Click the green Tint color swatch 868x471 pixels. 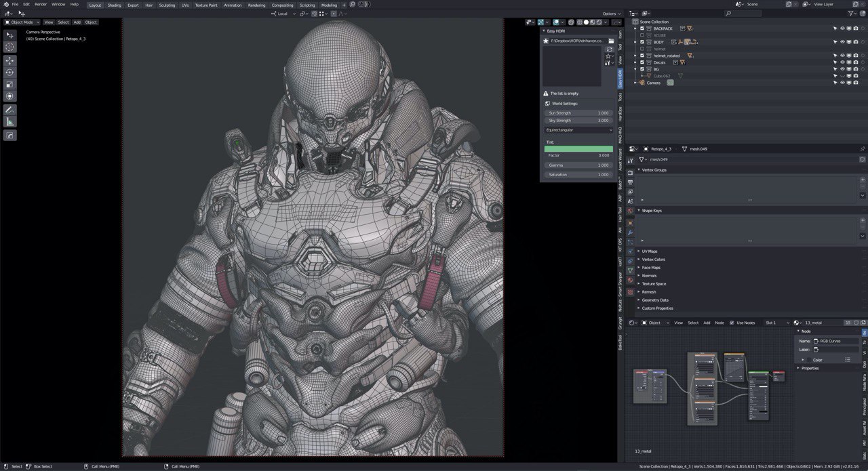[578, 148]
